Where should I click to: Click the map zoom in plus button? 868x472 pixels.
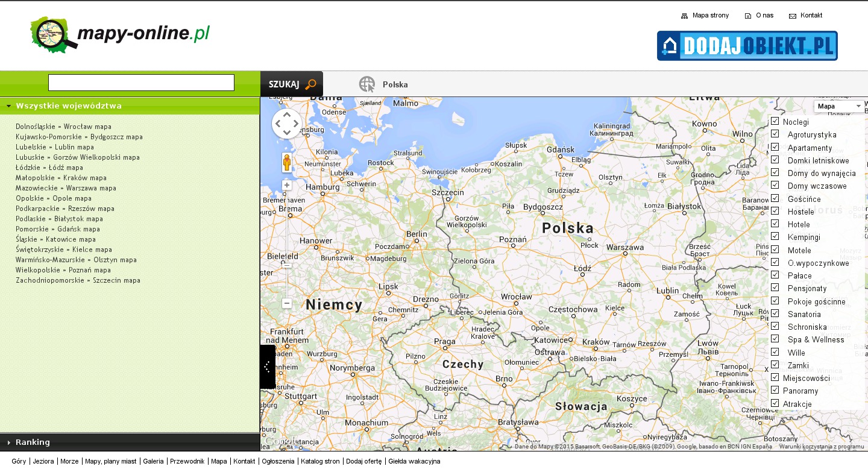tap(287, 185)
